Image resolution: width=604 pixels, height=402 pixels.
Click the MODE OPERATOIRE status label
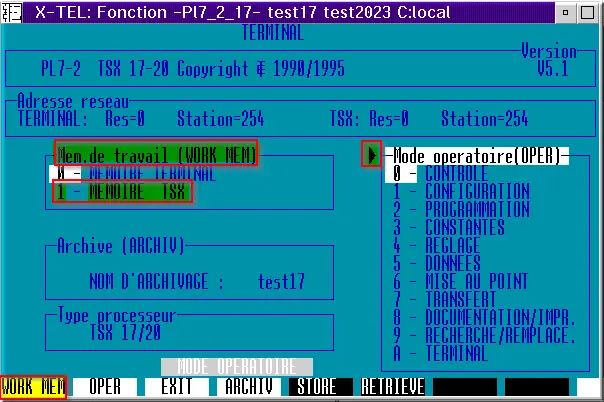click(237, 367)
